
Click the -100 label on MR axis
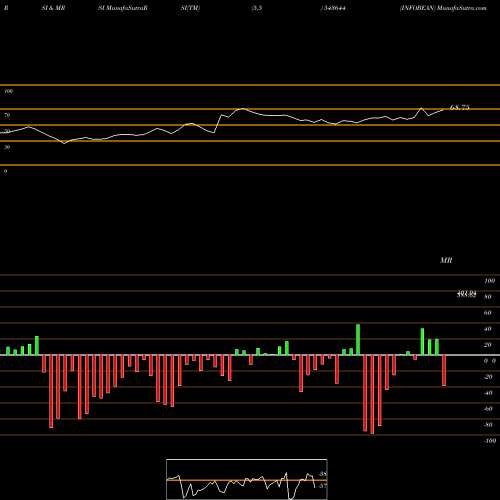(490, 441)
